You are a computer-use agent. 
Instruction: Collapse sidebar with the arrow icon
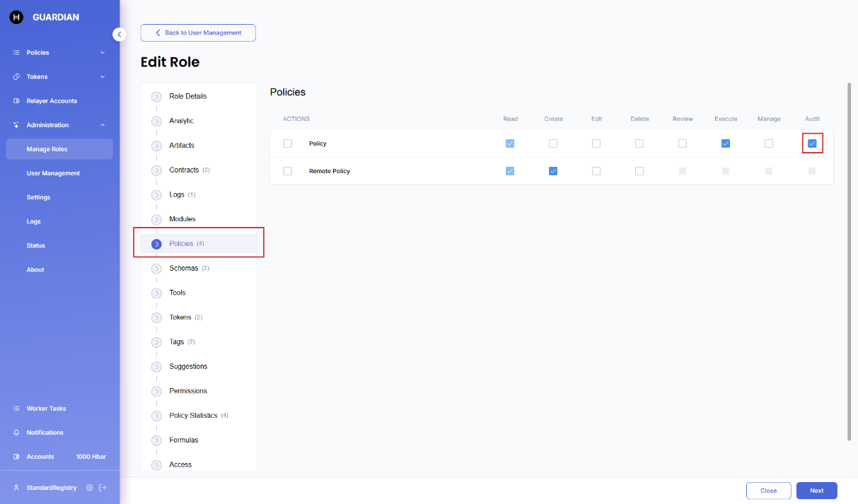(x=120, y=34)
